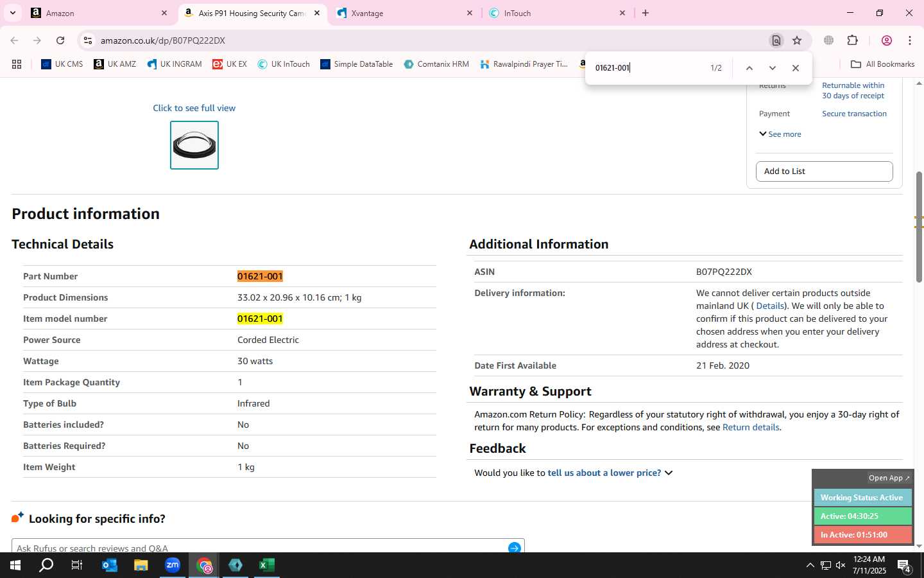Open the UK CMS bookmark
This screenshot has height=578, width=924.
click(62, 64)
